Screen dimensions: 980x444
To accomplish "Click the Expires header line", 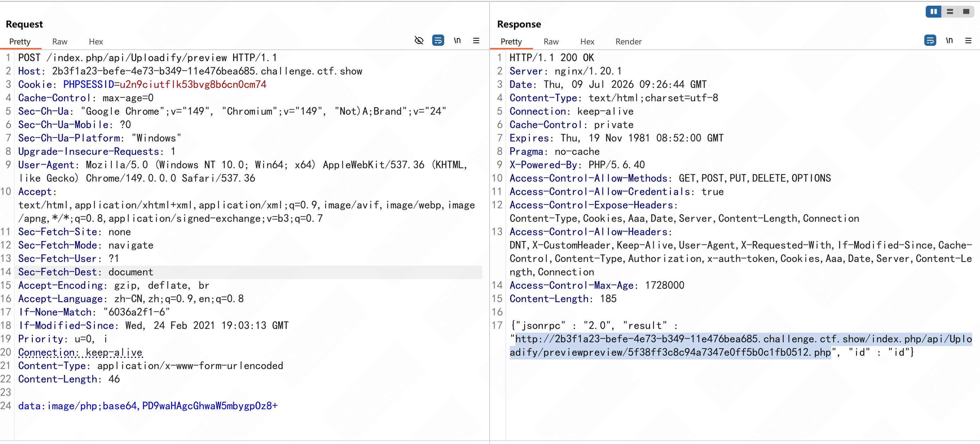I will point(617,138).
